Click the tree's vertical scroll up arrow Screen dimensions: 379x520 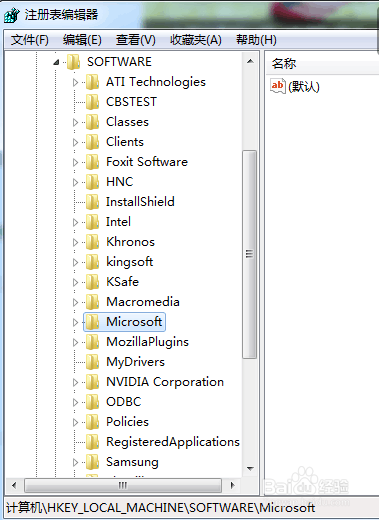[x=250, y=61]
